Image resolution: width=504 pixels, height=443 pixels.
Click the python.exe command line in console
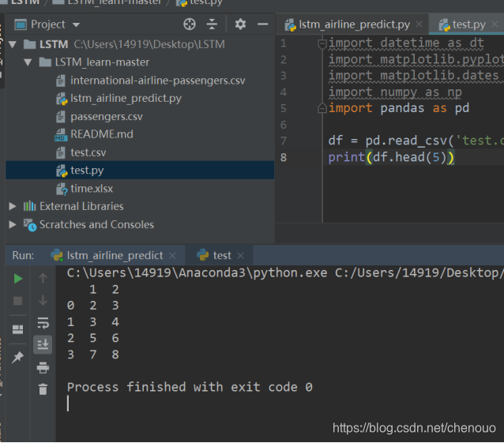(285, 273)
